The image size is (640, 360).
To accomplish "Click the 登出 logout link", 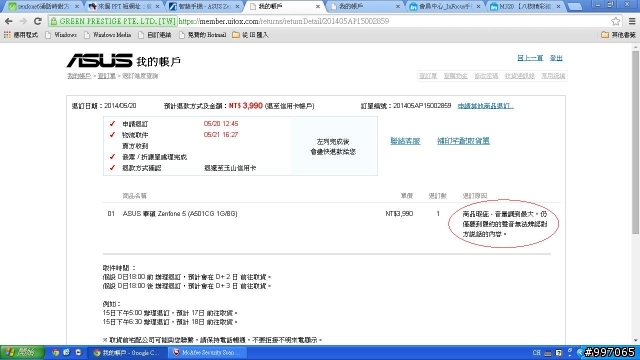I will 556,58.
